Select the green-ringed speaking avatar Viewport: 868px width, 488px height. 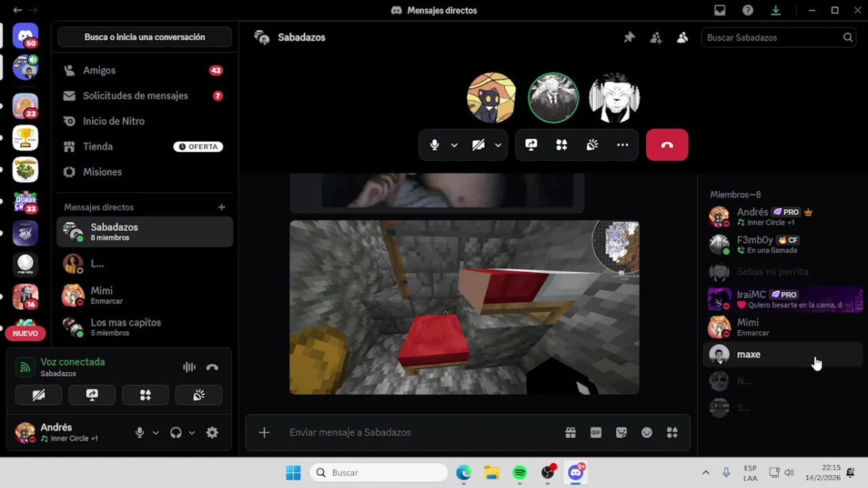pyautogui.click(x=553, y=98)
